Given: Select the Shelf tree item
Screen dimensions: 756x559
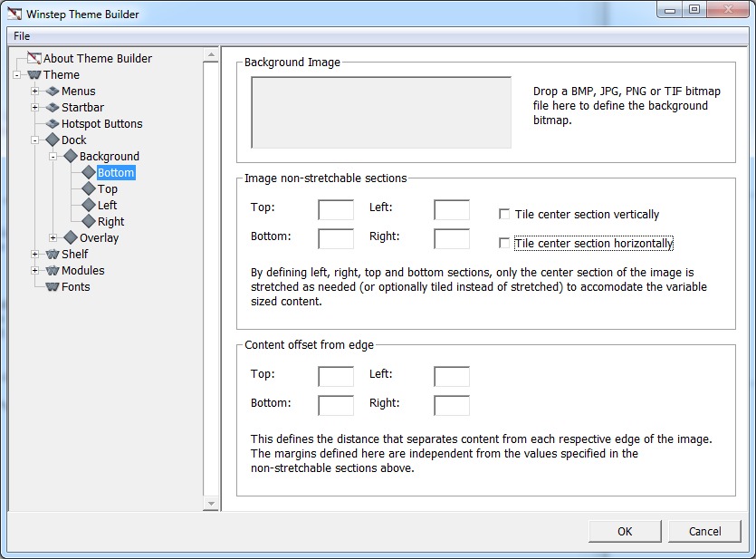Looking at the screenshot, I should tap(75, 255).
